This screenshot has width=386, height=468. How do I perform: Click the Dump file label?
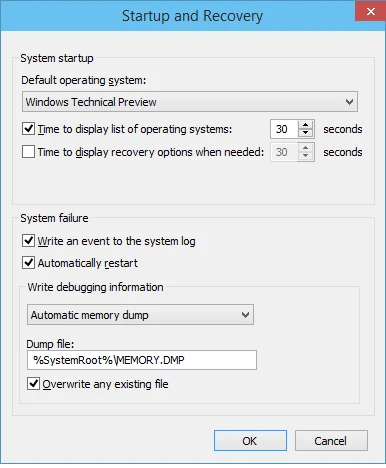click(x=50, y=344)
